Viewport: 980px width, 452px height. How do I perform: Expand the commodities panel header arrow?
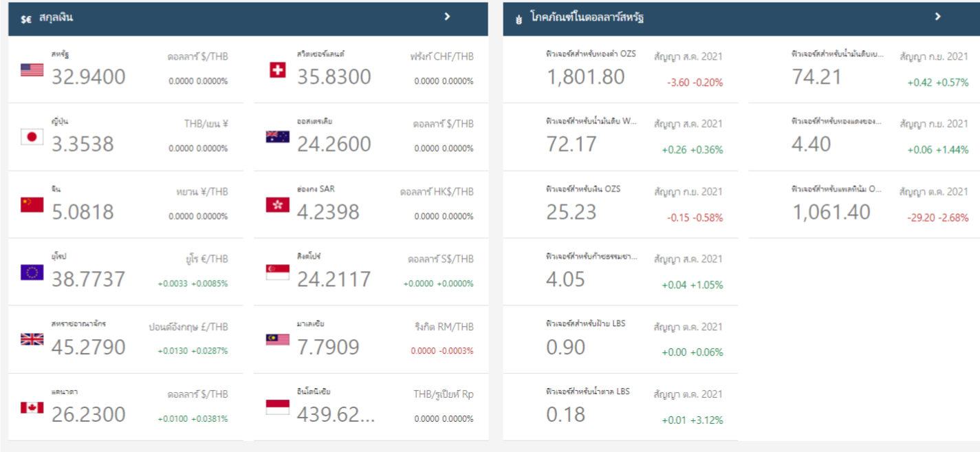(x=937, y=17)
